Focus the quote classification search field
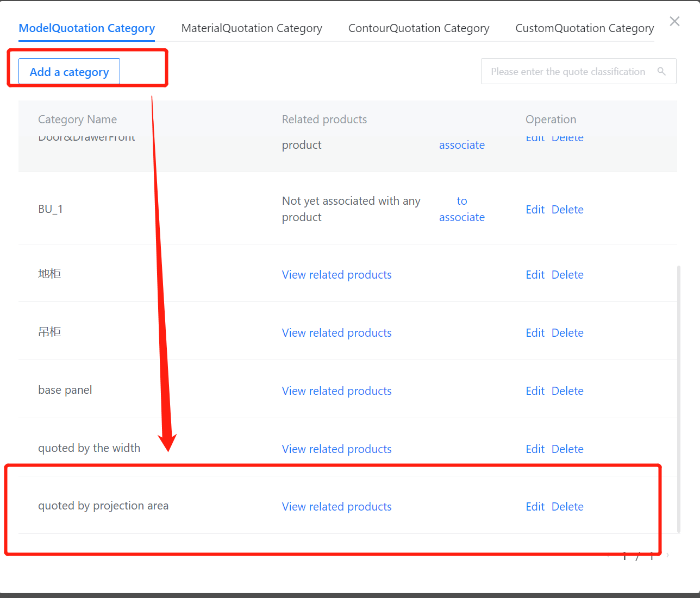This screenshot has height=598, width=700. tap(568, 72)
